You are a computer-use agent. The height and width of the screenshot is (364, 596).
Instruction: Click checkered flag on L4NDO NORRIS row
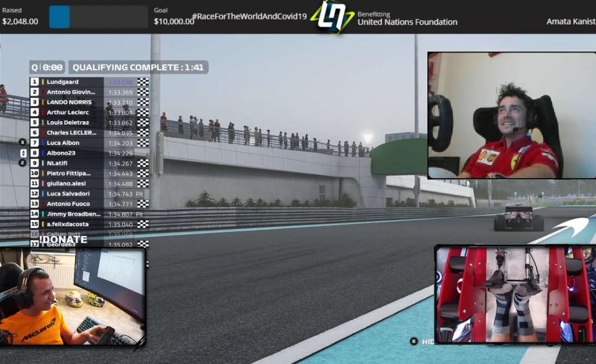coord(143,102)
